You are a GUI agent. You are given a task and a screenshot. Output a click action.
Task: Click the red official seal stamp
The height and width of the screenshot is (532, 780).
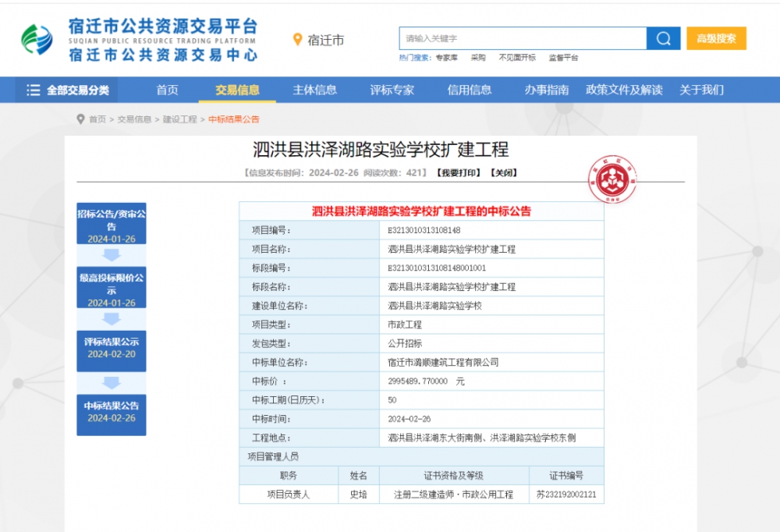point(612,179)
